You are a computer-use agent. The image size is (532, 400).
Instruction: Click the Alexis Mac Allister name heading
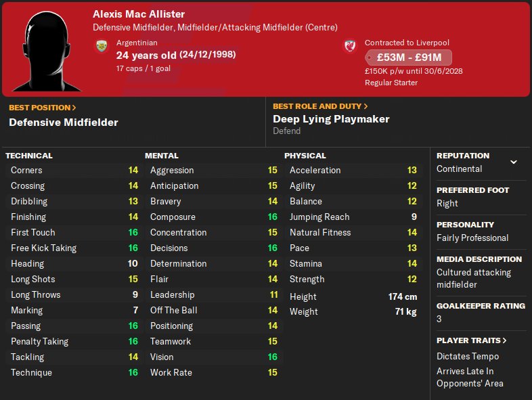point(139,14)
